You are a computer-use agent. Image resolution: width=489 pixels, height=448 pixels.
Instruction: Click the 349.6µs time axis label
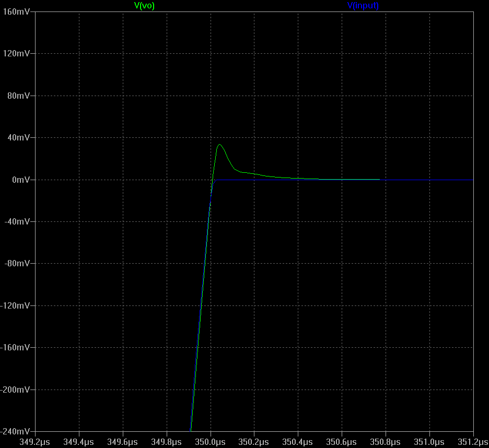(x=122, y=442)
